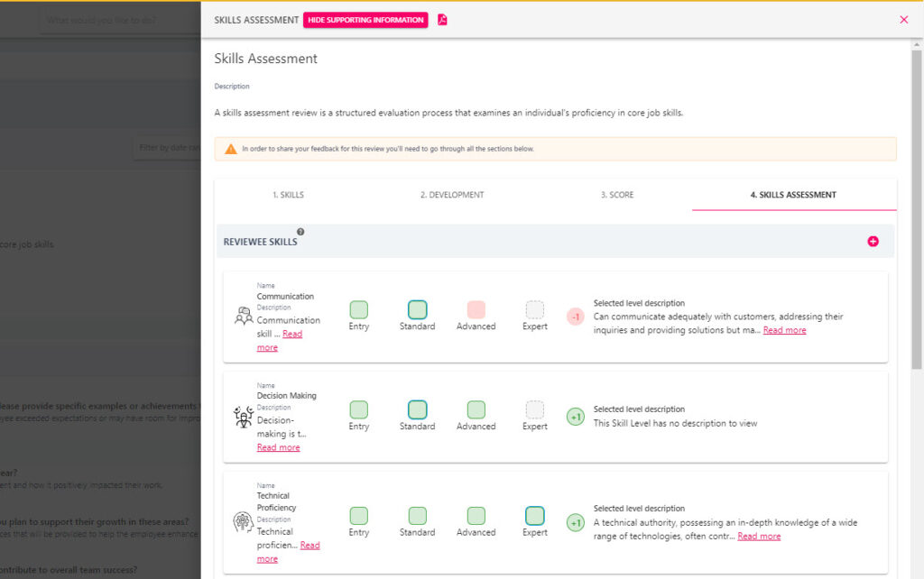Open the 4. Skills Assessment tab

coord(793,195)
